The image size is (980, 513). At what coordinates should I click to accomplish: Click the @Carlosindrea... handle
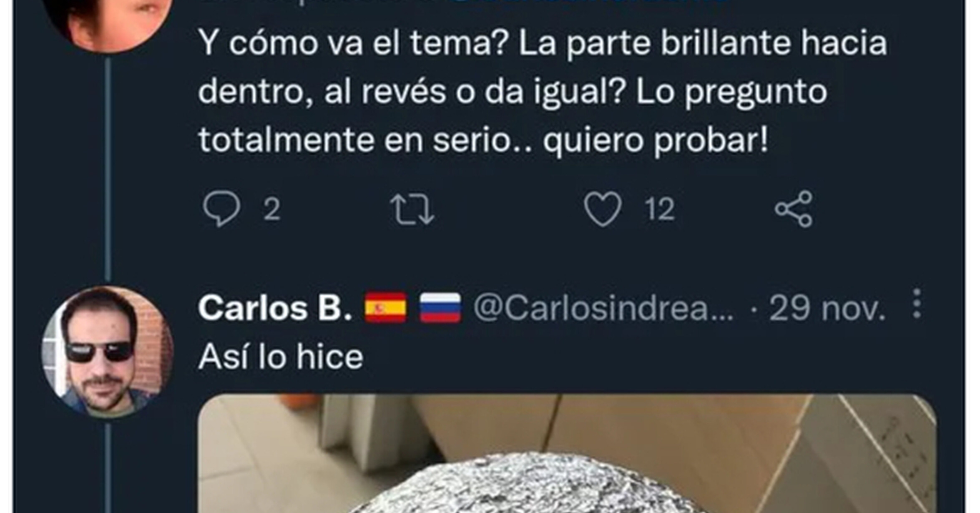tap(603, 308)
